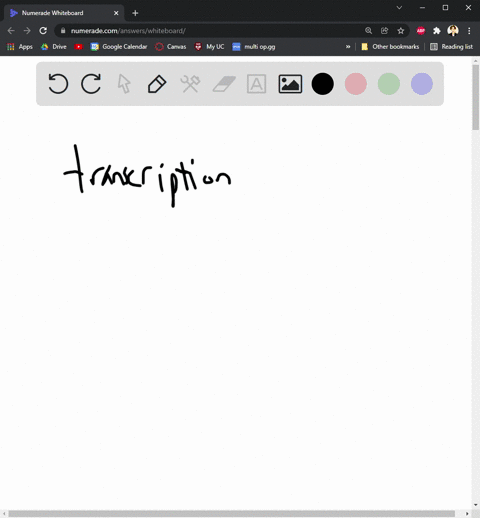
Task: Open the tab search chevron dropdown
Action: (x=399, y=7)
